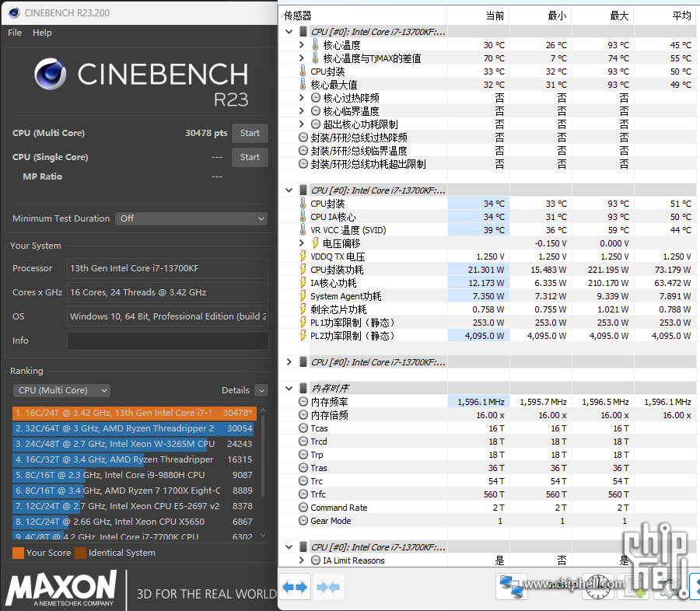Viewport: 700px width, 611px height.
Task: Open the CPU (Multi Core) ranking dropdown
Action: tap(61, 390)
